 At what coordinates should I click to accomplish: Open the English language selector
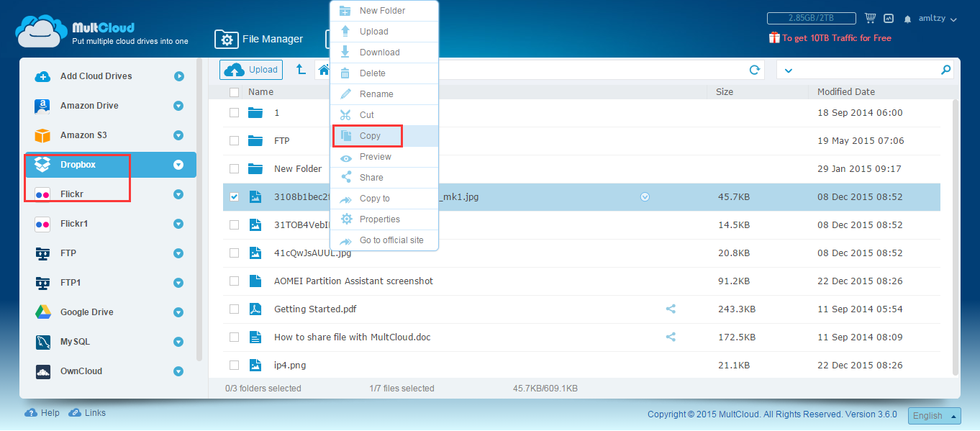[x=935, y=416]
